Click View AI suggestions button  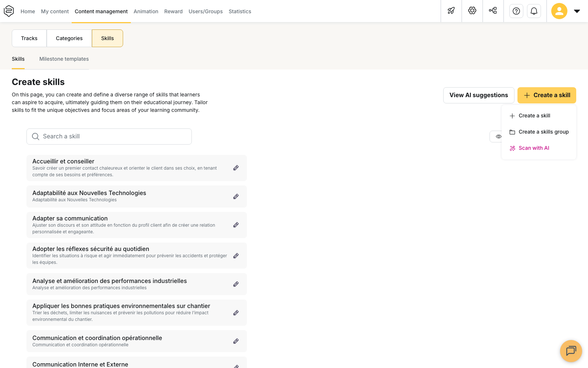coord(478,95)
